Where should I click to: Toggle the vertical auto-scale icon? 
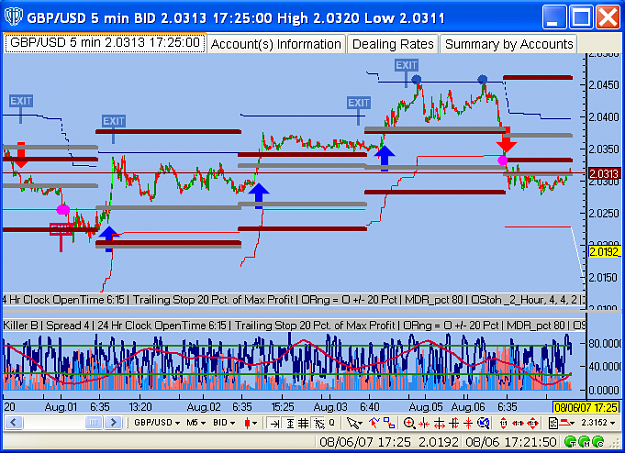pyautogui.click(x=290, y=423)
